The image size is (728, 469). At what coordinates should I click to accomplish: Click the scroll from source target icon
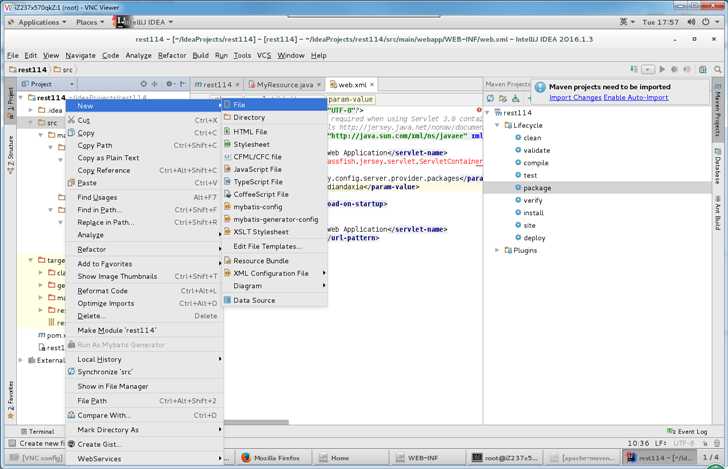143,84
